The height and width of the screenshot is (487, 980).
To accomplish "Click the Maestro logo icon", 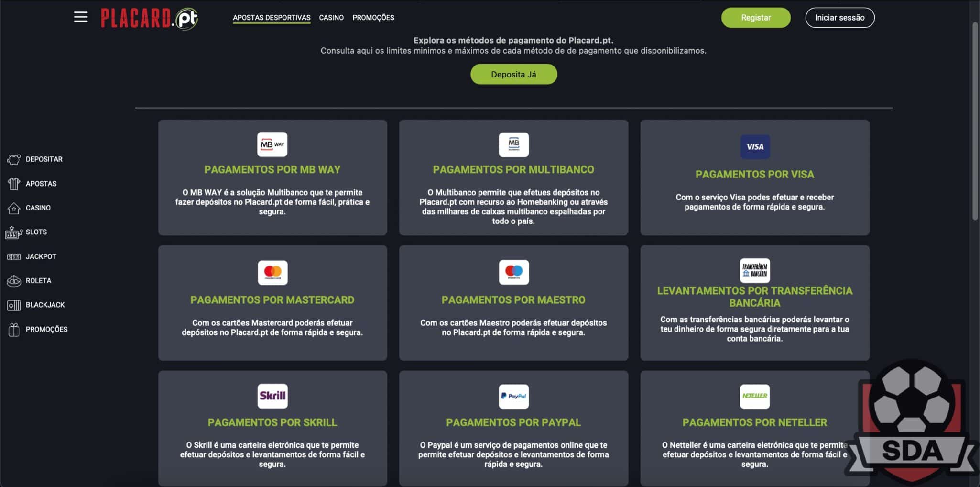I will click(513, 273).
